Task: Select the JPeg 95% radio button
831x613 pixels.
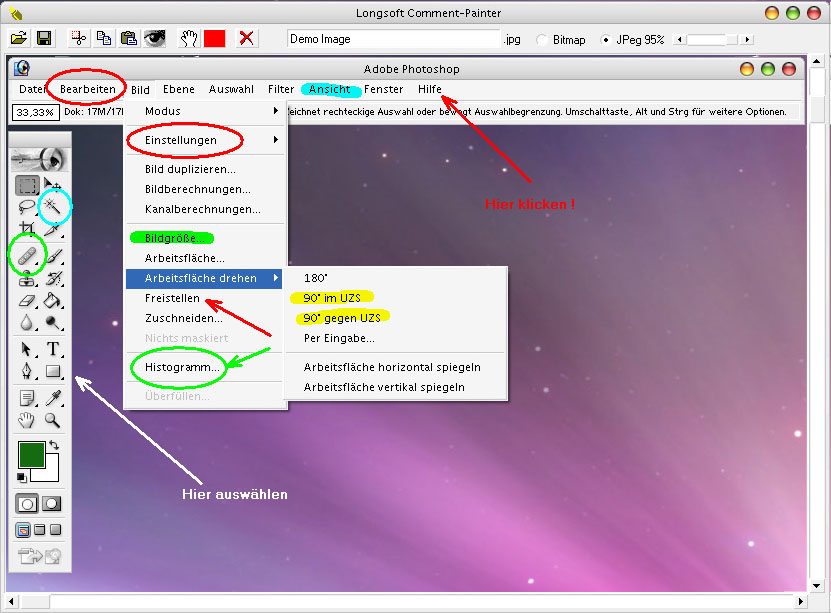Action: coord(605,40)
